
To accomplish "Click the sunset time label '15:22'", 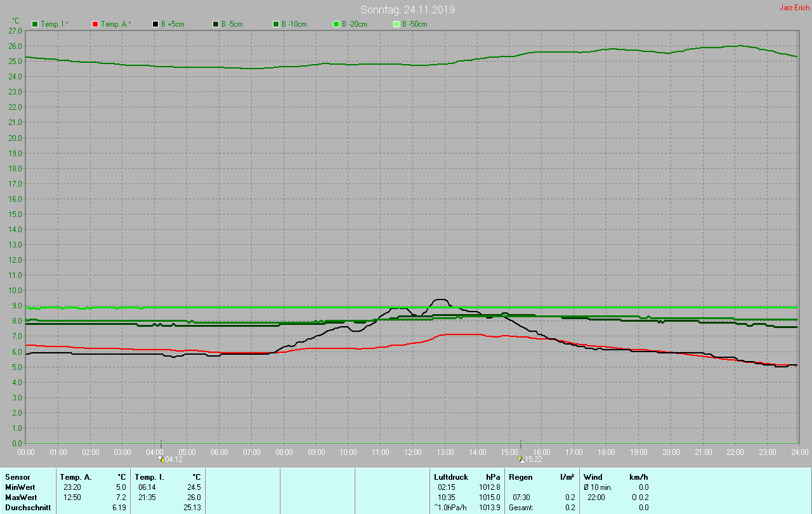I will tap(534, 459).
